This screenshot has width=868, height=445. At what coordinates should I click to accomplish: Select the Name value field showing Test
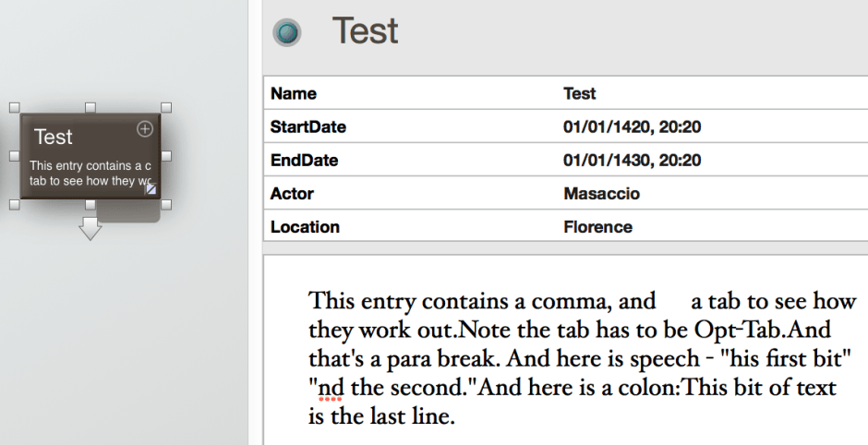tap(580, 93)
